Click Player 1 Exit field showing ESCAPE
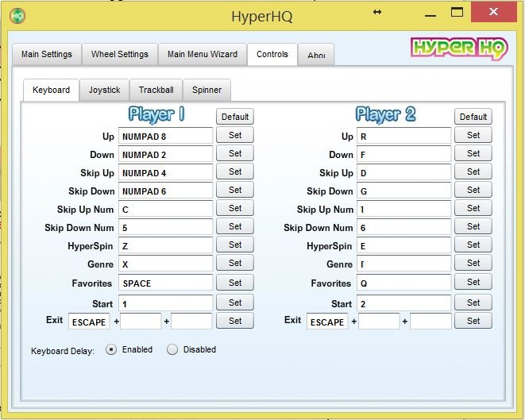This screenshot has height=420, width=525. coord(89,322)
